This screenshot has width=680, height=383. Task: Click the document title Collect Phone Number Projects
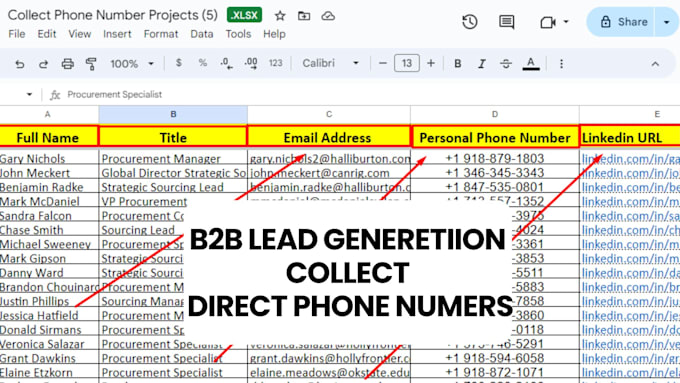click(113, 15)
